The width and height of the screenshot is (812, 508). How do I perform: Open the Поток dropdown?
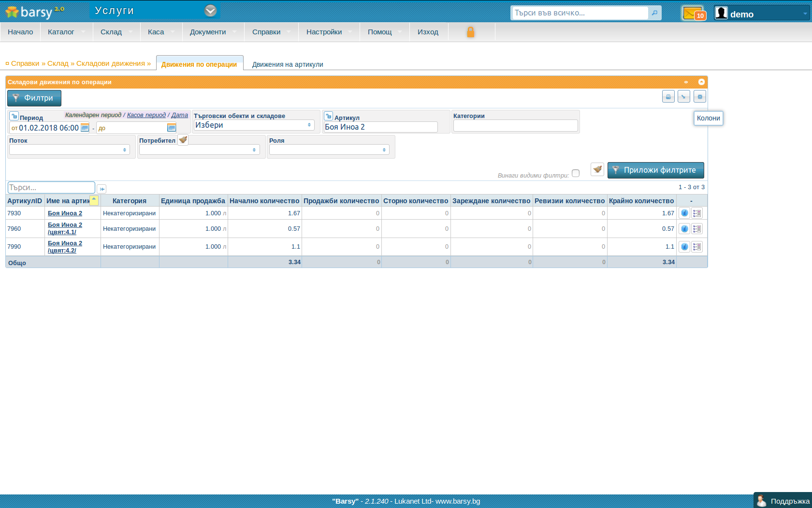(70, 149)
